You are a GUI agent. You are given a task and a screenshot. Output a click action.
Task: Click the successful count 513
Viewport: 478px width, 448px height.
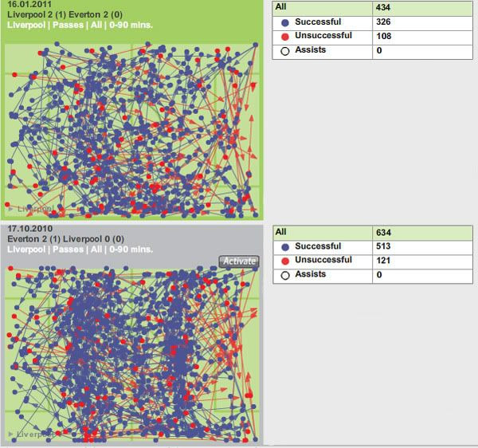tap(383, 246)
